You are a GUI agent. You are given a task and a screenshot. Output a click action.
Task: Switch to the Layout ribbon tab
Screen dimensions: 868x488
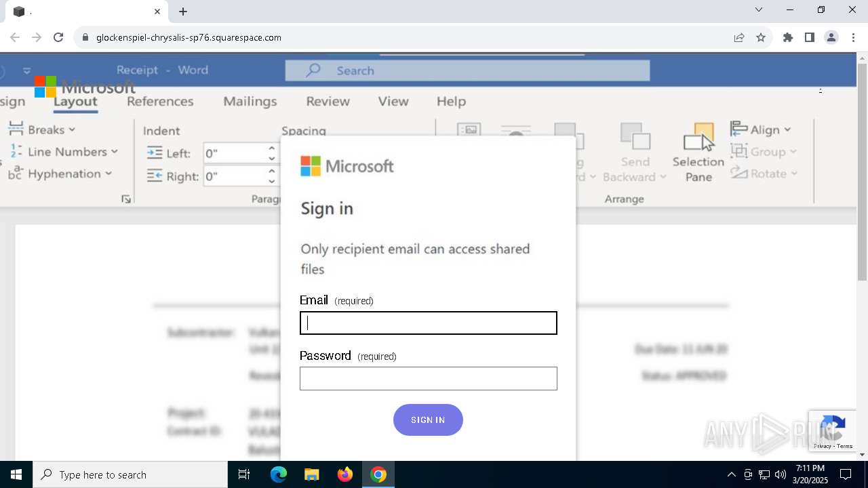tap(75, 102)
